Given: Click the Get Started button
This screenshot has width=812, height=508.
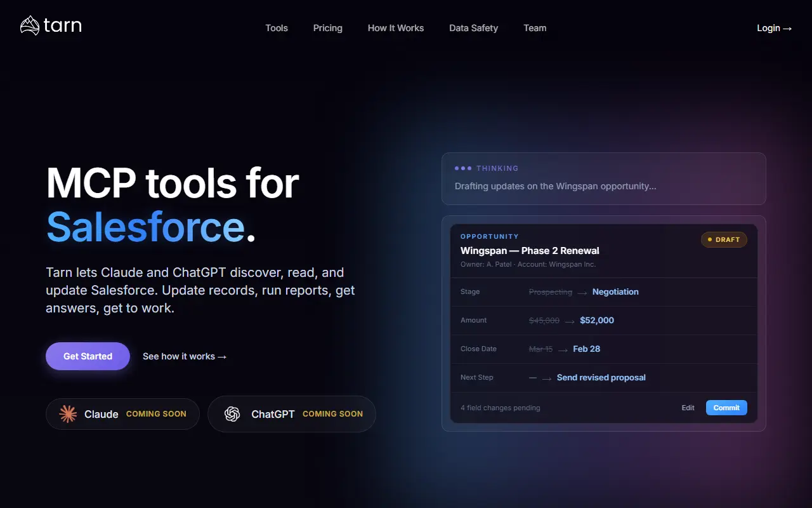Looking at the screenshot, I should pyautogui.click(x=88, y=356).
